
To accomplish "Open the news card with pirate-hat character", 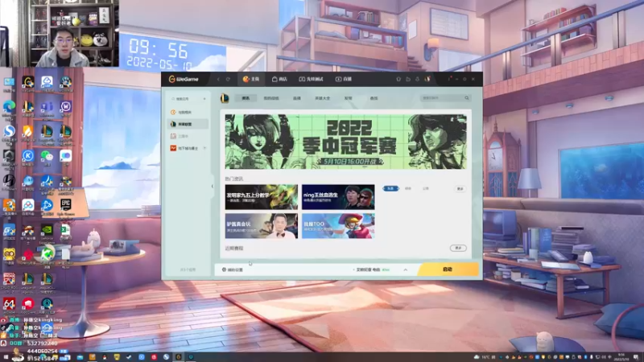I will tap(338, 226).
